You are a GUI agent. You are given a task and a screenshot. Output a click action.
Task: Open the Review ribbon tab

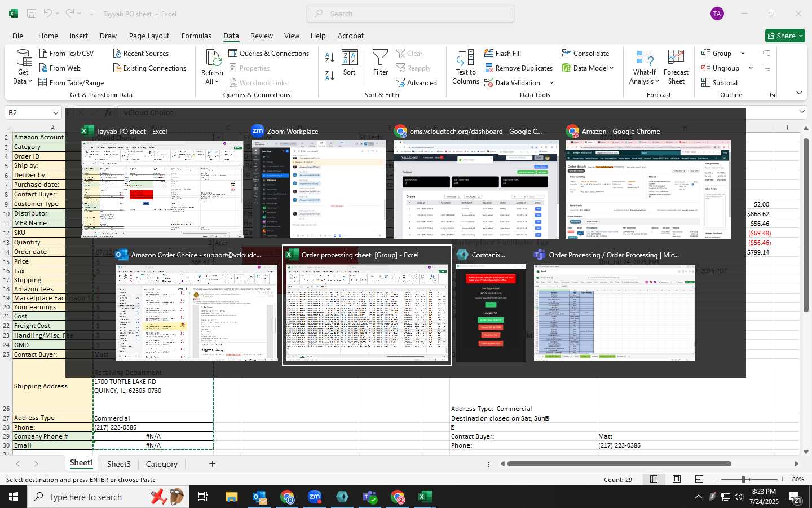262,36
